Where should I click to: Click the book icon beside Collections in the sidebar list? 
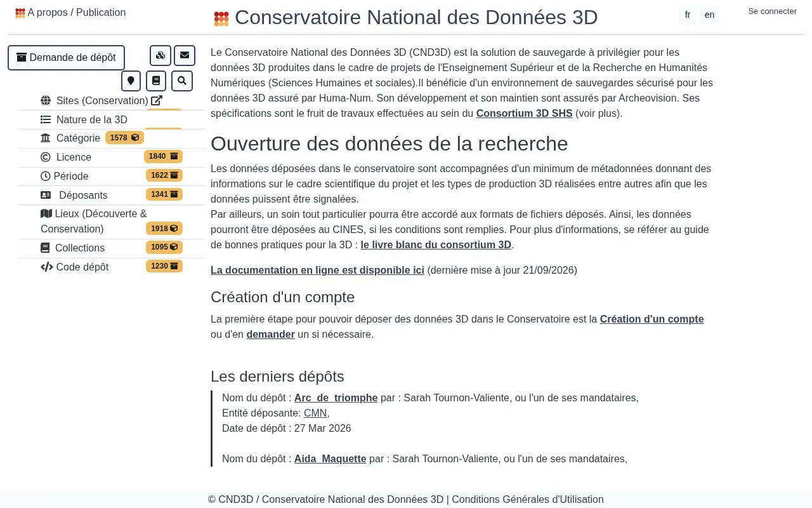45,248
